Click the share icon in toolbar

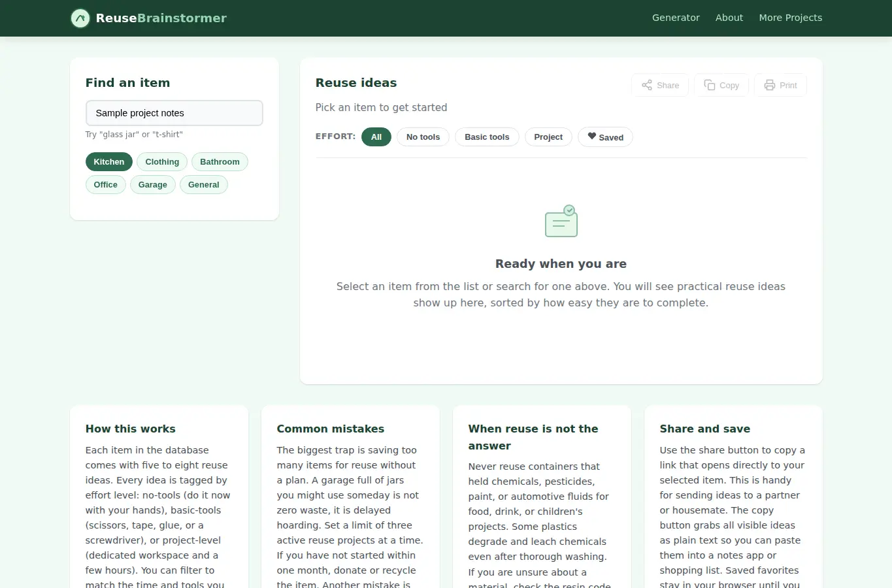(x=647, y=85)
